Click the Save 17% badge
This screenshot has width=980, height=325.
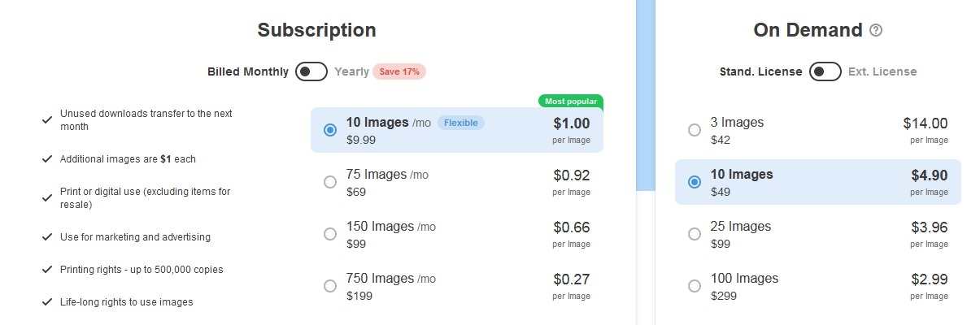[x=399, y=71]
